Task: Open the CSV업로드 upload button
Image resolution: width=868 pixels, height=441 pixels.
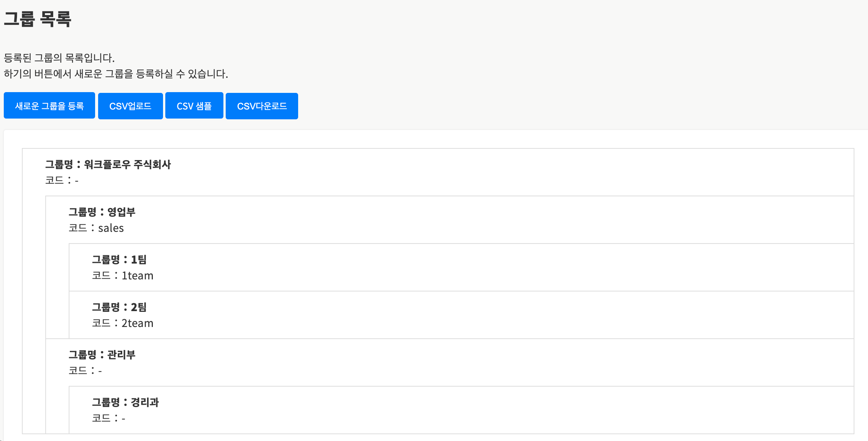Action: pyautogui.click(x=130, y=106)
